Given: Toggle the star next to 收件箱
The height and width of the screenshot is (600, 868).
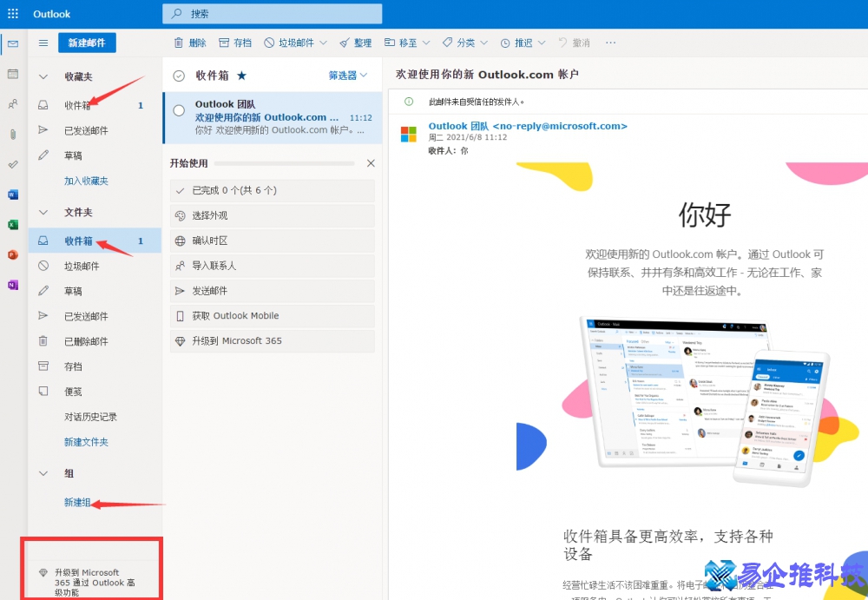Looking at the screenshot, I should pos(241,75).
